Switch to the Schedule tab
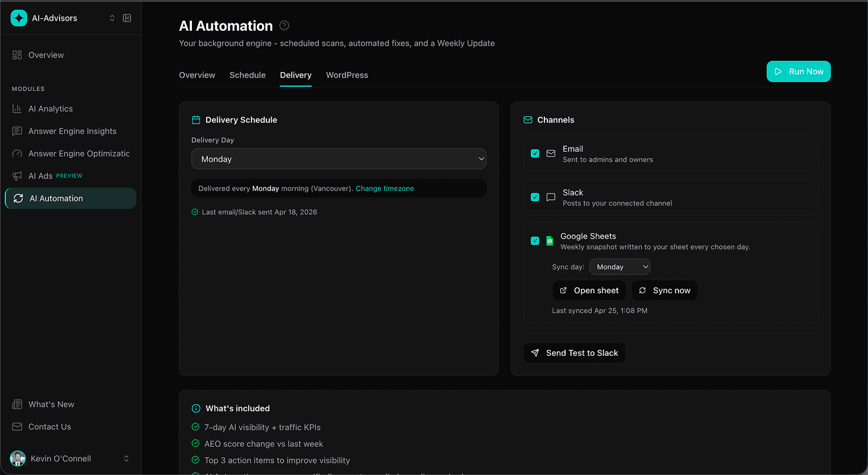 (247, 75)
